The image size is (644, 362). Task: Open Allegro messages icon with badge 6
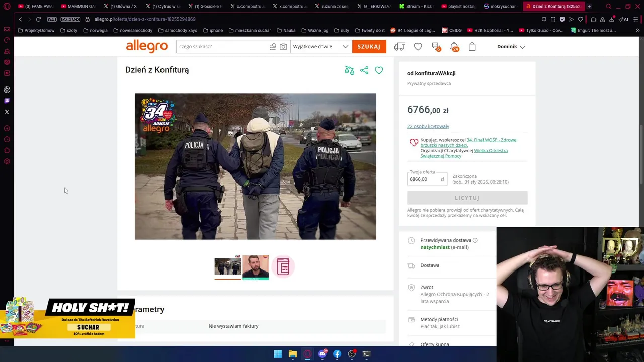tap(436, 46)
